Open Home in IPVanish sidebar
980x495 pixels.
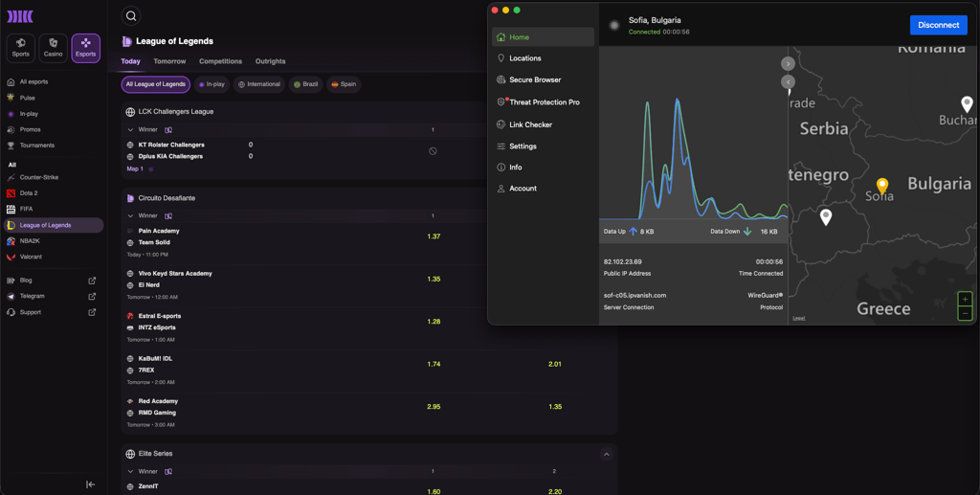click(543, 37)
